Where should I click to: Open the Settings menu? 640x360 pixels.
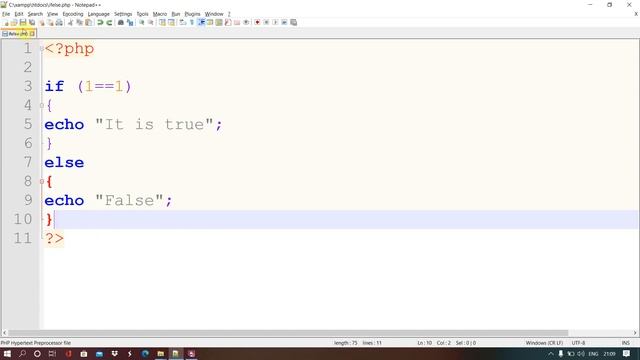123,14
